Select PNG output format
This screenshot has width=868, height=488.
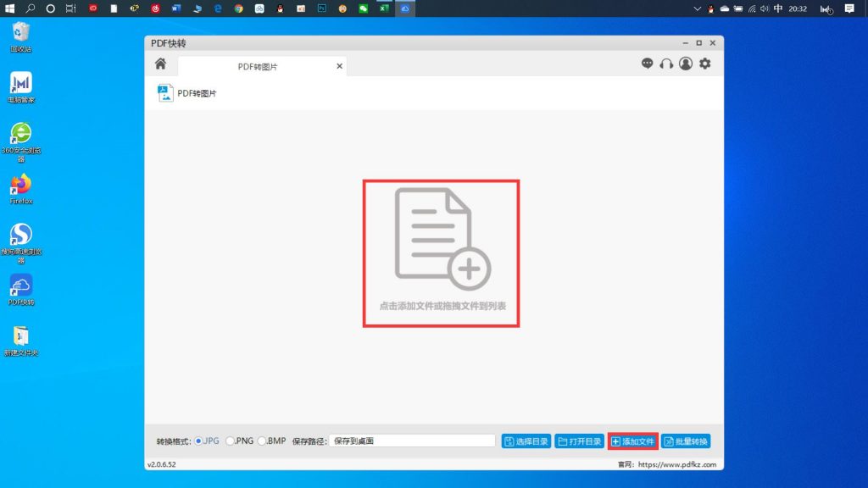click(x=230, y=441)
